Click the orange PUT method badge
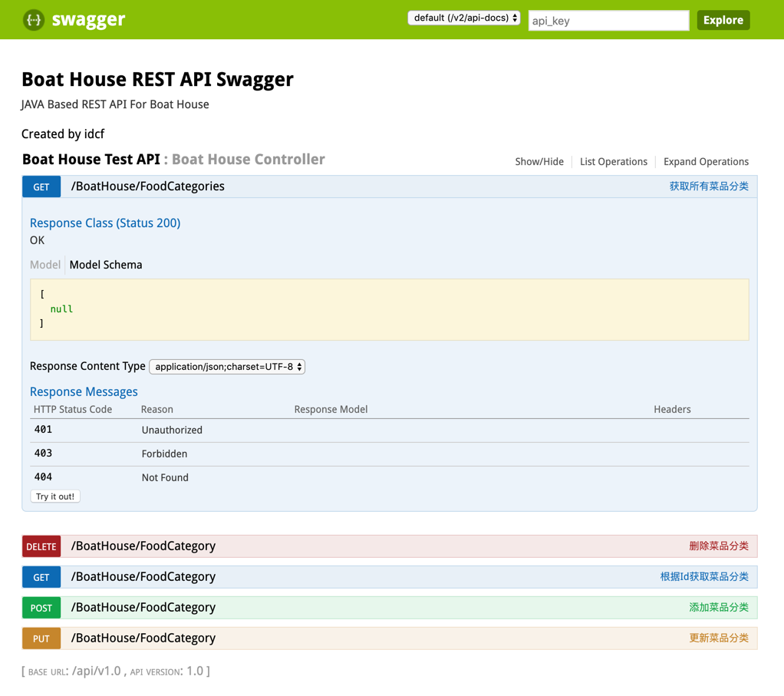Image resolution: width=784 pixels, height=696 pixels. coord(41,638)
